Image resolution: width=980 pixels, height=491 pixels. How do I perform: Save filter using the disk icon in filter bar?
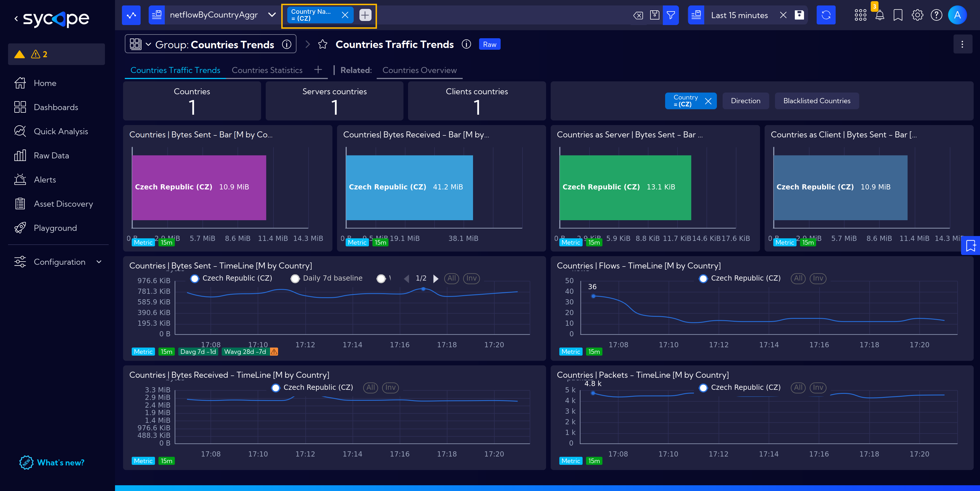[654, 15]
